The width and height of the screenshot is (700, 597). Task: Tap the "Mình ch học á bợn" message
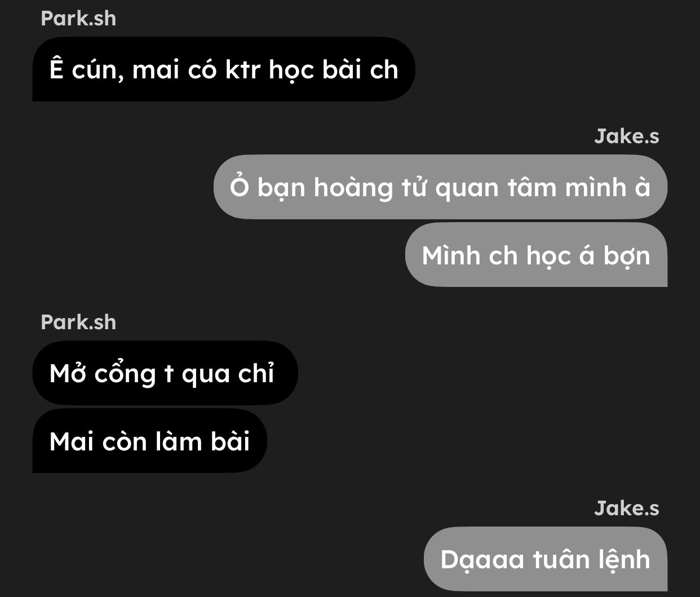[536, 255]
